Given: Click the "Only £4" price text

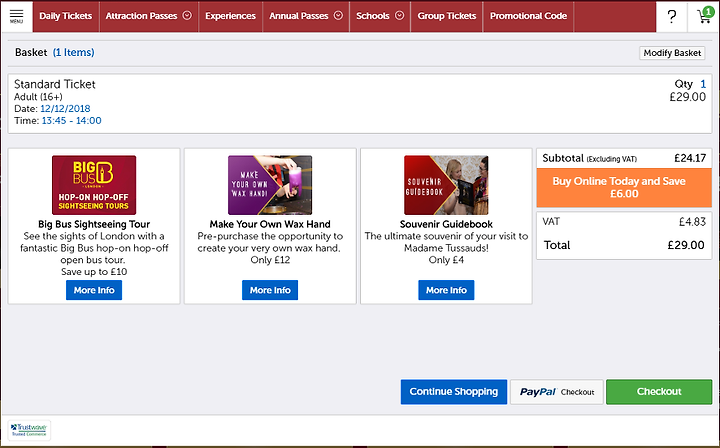Looking at the screenshot, I should tap(446, 260).
